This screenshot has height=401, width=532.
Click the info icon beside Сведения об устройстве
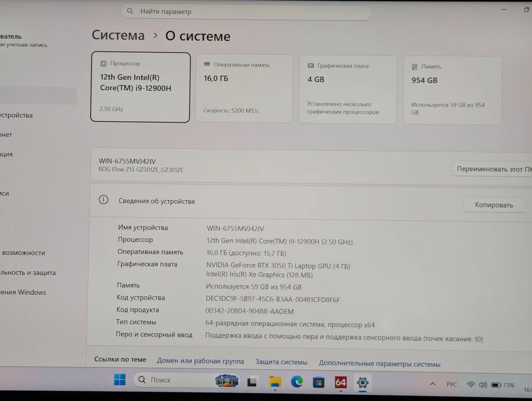tap(103, 200)
